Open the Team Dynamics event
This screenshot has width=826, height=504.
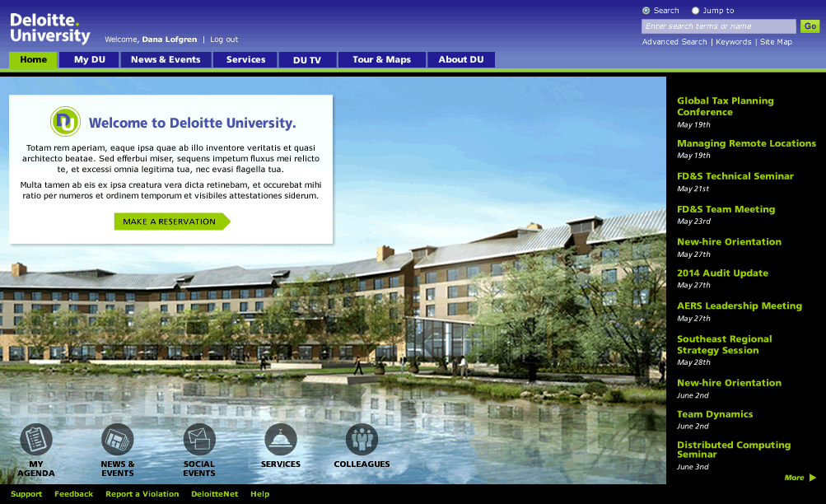[715, 414]
